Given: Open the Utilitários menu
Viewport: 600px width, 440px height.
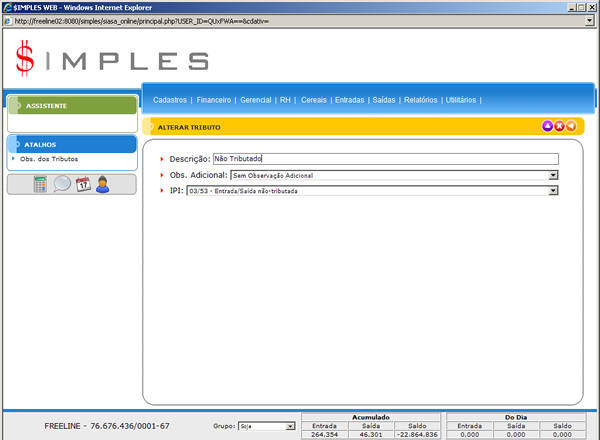Looking at the screenshot, I should tap(461, 100).
